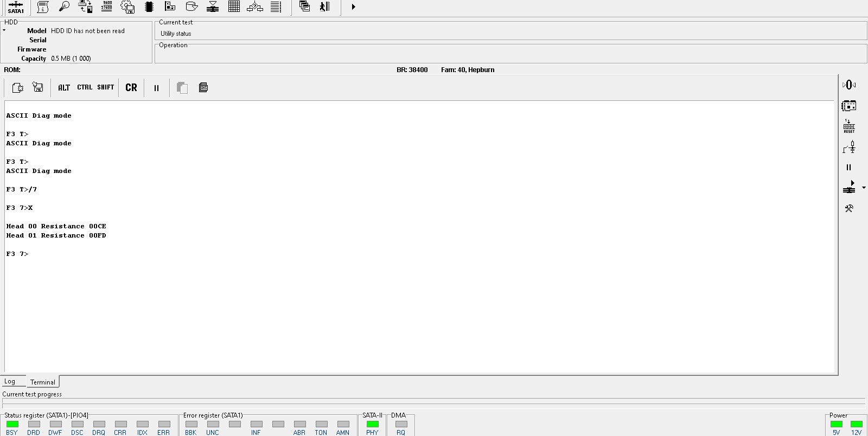Open the hammer and wrench tools icon
The width and height of the screenshot is (868, 436).
pyautogui.click(x=849, y=208)
